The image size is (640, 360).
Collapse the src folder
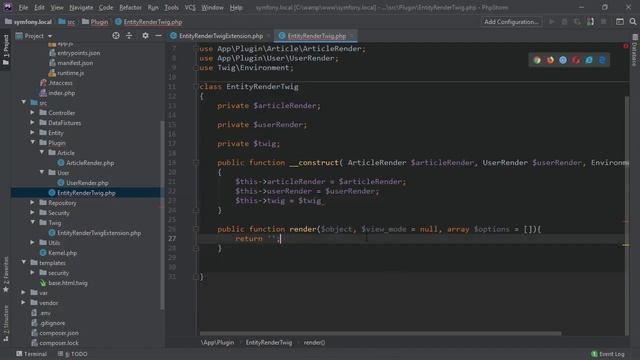click(x=24, y=102)
